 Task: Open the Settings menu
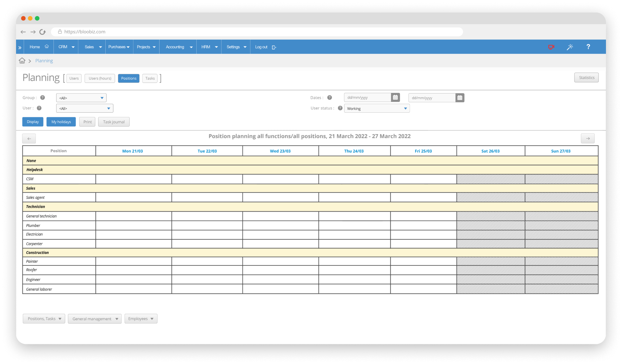click(236, 47)
